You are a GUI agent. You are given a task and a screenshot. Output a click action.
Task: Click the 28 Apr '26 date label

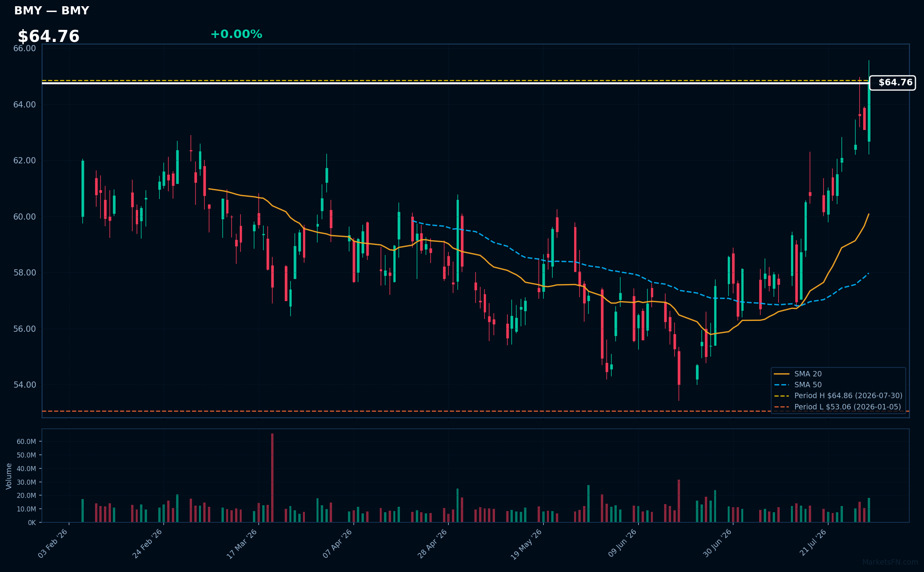[432, 543]
